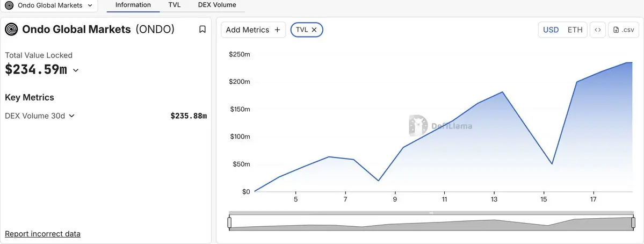Viewport: 644px width, 244px height.
Task: Click the x-axis date label 9
Action: (x=395, y=199)
